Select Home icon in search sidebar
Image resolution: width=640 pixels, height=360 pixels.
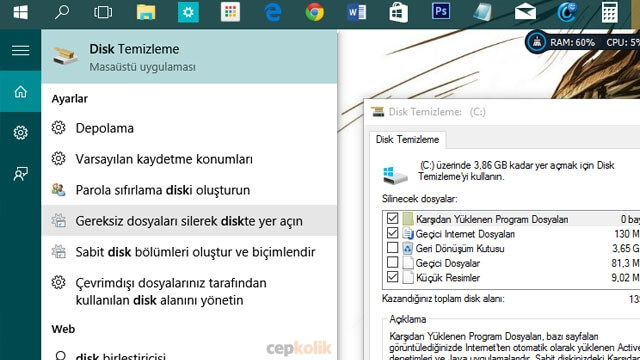point(20,91)
